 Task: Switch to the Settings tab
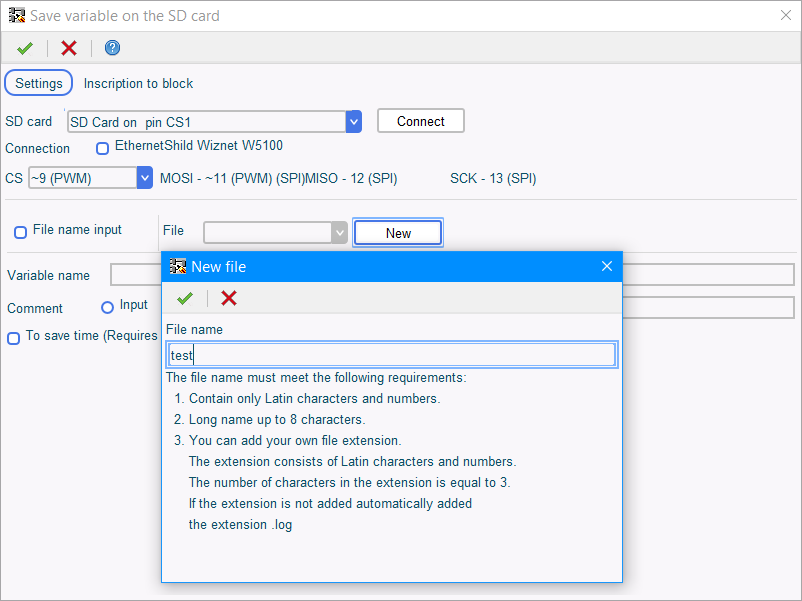click(39, 83)
